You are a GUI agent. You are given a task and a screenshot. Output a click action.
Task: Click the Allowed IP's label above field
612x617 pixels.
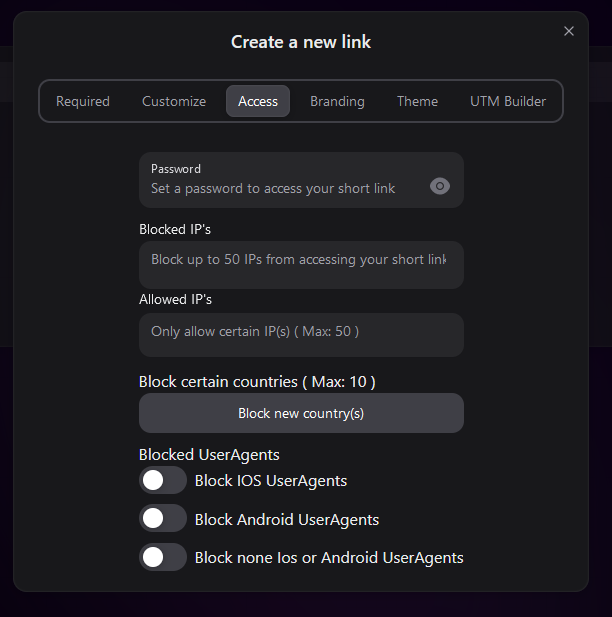pyautogui.click(x=175, y=299)
